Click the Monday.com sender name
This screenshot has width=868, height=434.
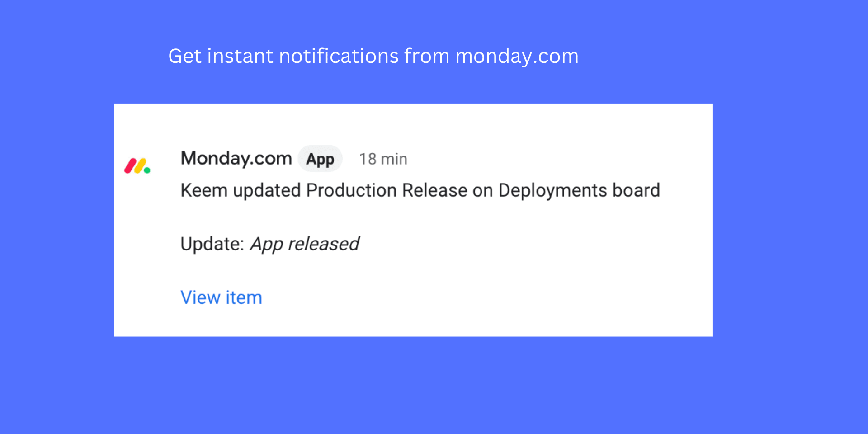tap(236, 158)
